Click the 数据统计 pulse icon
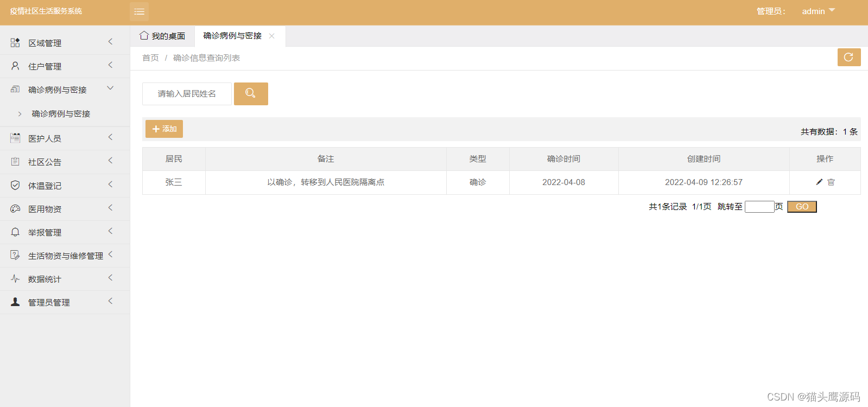Image resolution: width=868 pixels, height=407 pixels. pyautogui.click(x=15, y=279)
